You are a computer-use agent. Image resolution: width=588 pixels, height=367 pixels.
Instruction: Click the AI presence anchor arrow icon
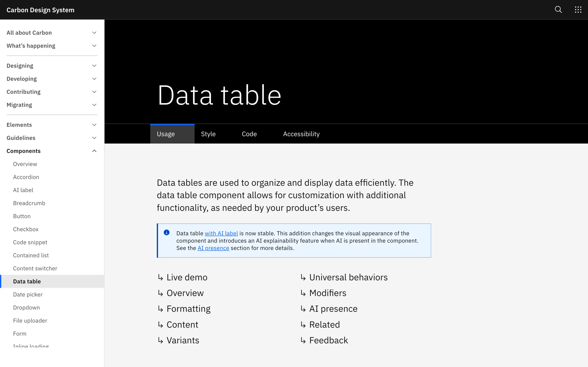point(303,308)
